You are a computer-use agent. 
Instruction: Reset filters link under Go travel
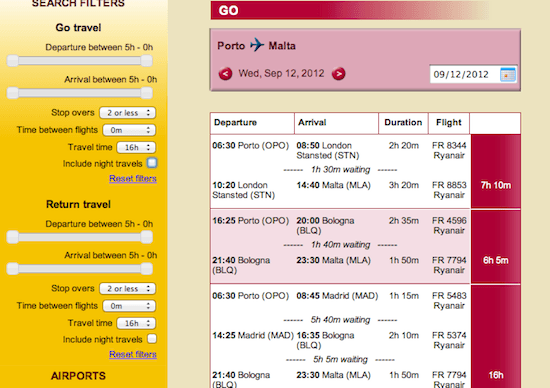coord(133,179)
